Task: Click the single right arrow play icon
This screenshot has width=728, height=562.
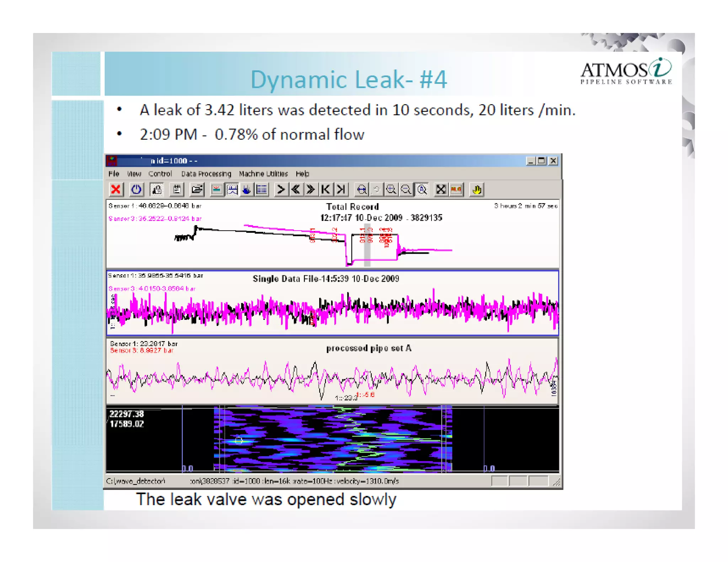Action: click(x=280, y=189)
